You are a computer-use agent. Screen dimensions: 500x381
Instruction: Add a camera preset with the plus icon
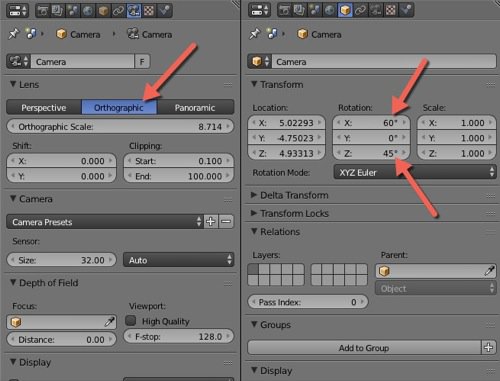211,222
